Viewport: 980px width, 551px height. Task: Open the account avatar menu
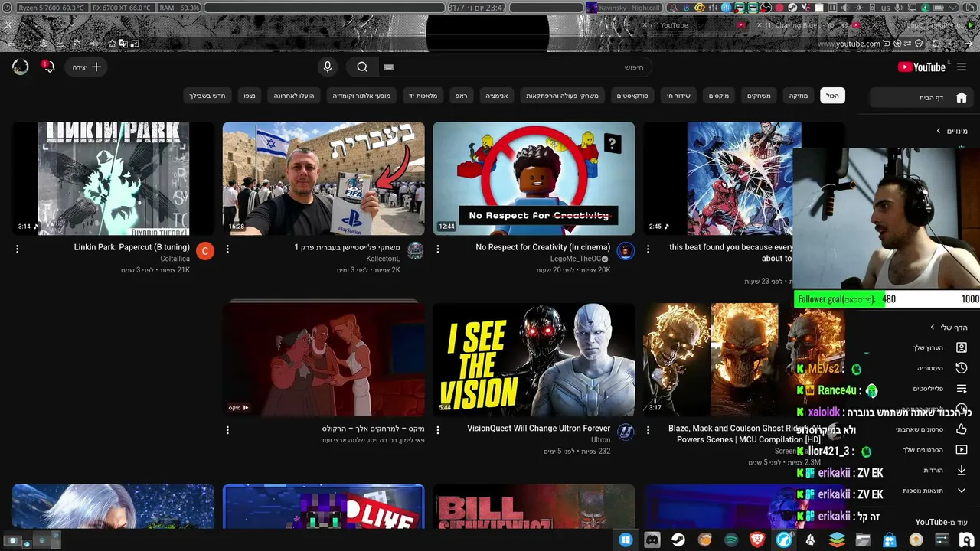point(21,67)
